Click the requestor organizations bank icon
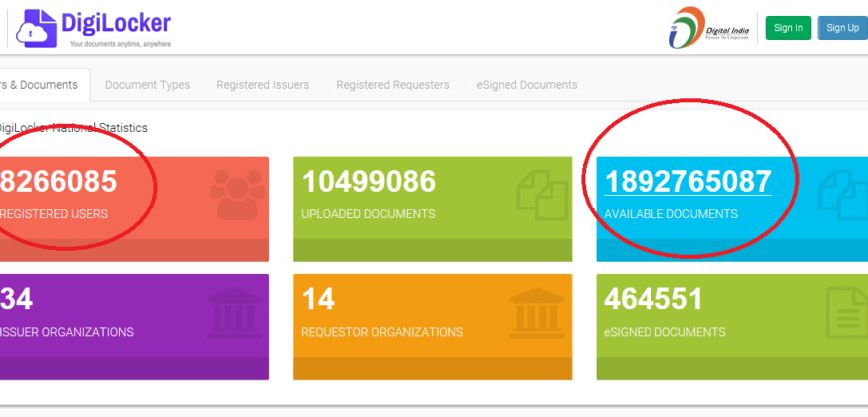The width and height of the screenshot is (868, 417). pyautogui.click(x=537, y=313)
